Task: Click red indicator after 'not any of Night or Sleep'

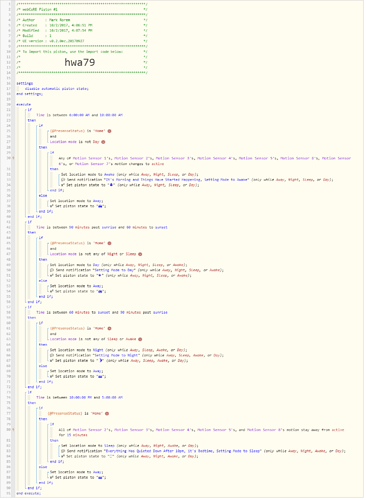Action: click(x=140, y=254)
